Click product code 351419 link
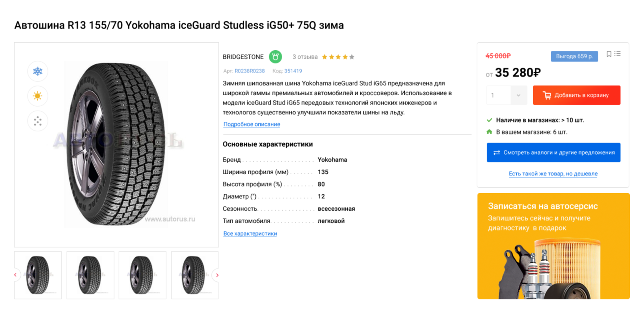The width and height of the screenshot is (644, 329). point(293,71)
